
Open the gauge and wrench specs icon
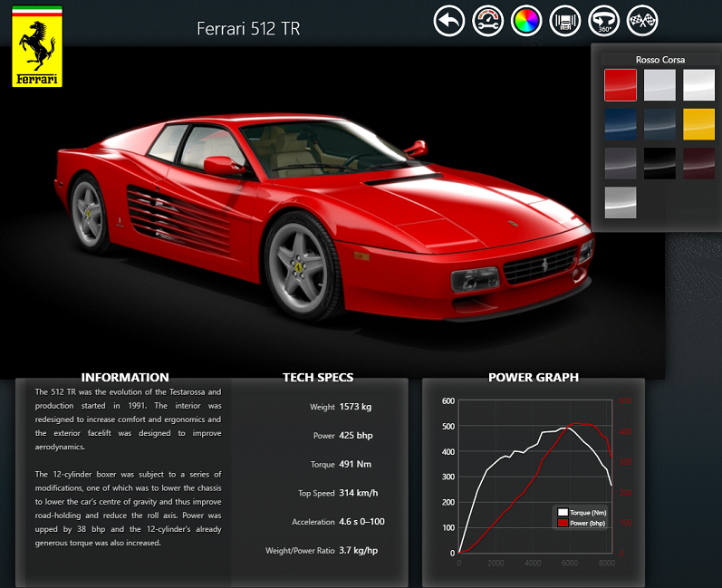487,20
